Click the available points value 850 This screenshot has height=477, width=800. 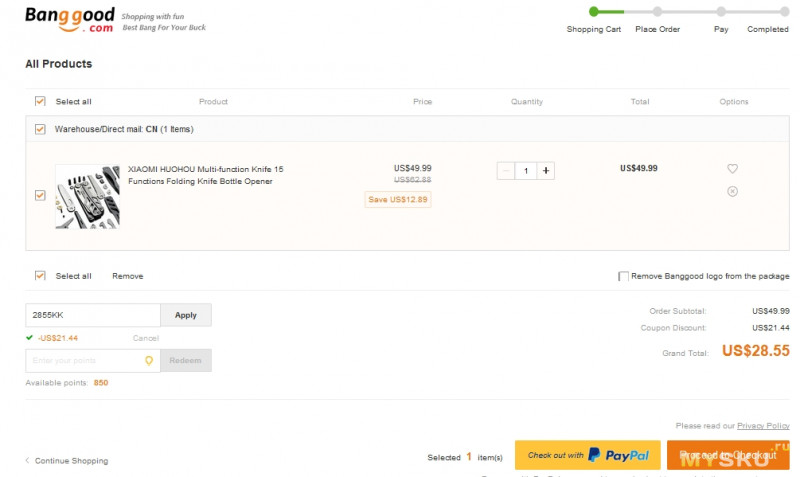click(x=101, y=383)
